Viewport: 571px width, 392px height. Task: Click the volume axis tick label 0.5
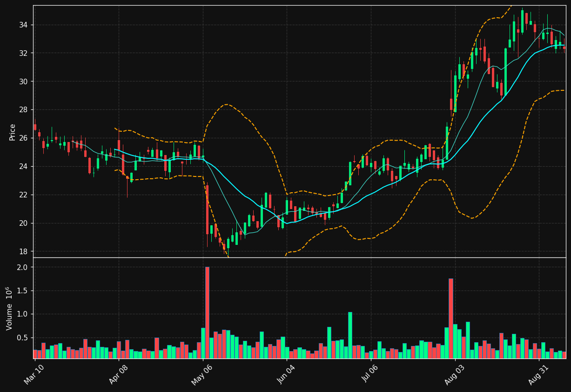point(22,338)
